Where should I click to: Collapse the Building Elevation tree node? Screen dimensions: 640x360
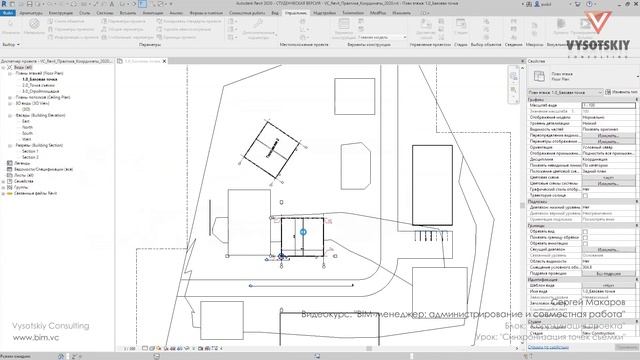coord(10,116)
